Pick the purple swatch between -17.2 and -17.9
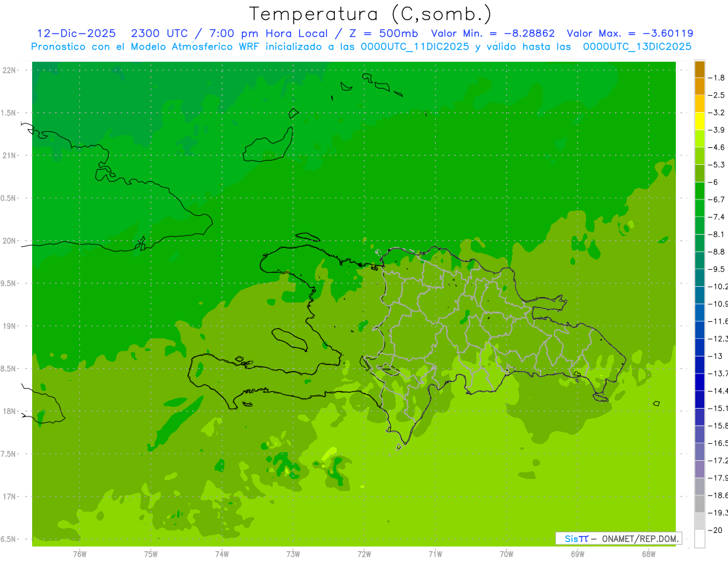Viewport: 728px width, 562px height. point(699,469)
